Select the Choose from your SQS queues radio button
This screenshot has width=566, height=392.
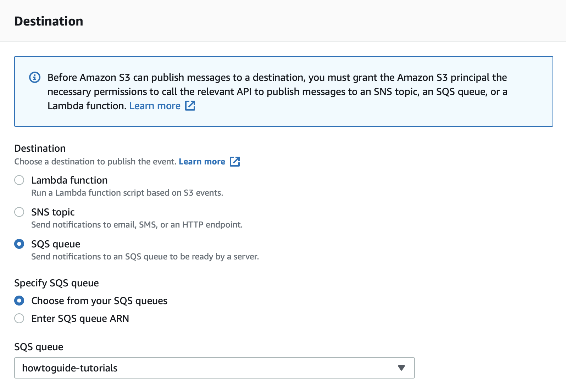(19, 301)
